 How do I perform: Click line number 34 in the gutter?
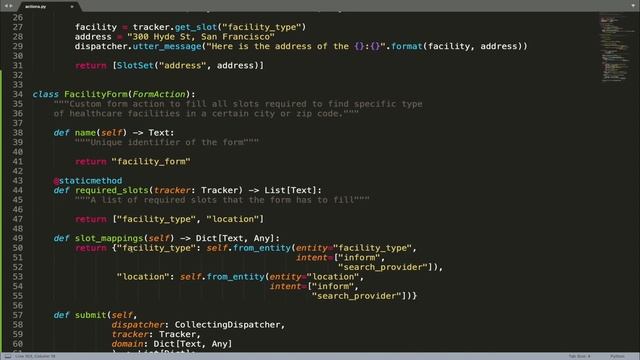tap(18, 94)
